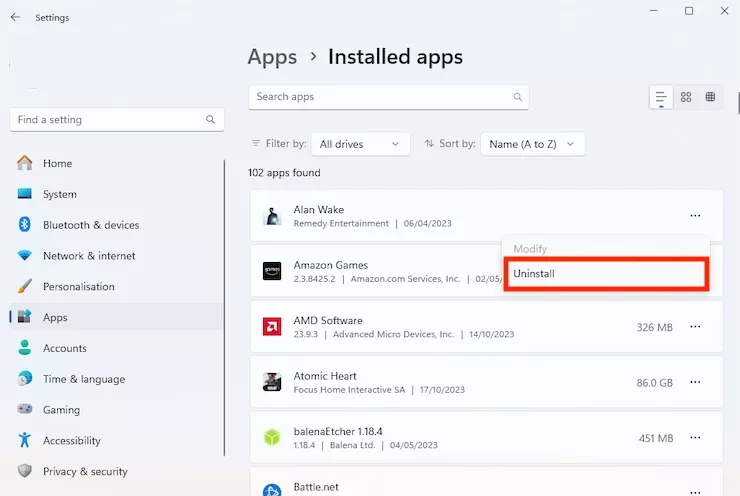Switch to grid view layout icon
This screenshot has height=496, width=740.
[686, 97]
